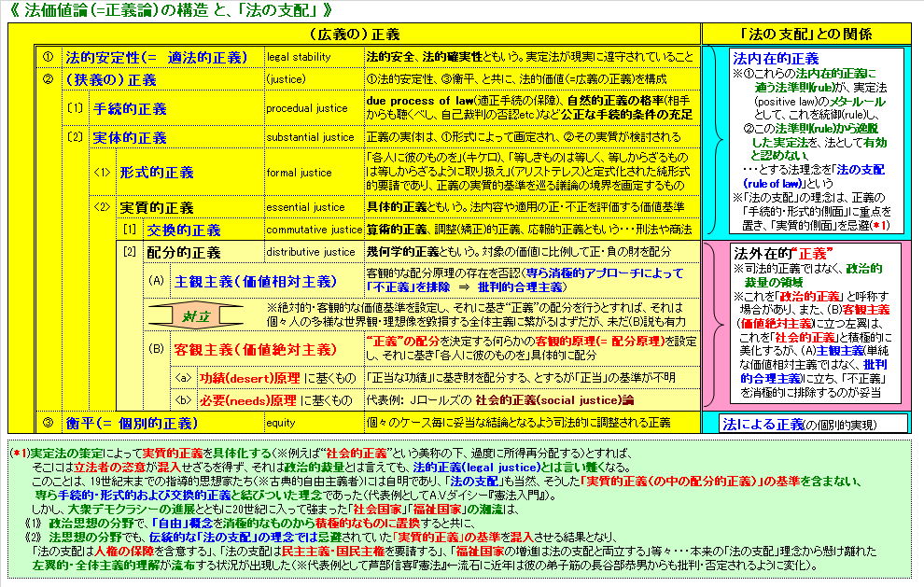Click the circled number ② row marker
Image resolution: width=924 pixels, height=587 pixels.
[48, 79]
